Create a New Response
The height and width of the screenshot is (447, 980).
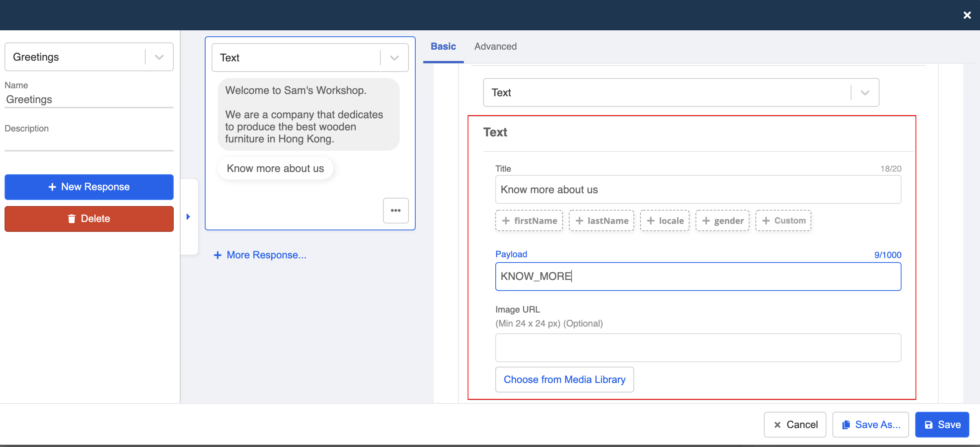[89, 187]
